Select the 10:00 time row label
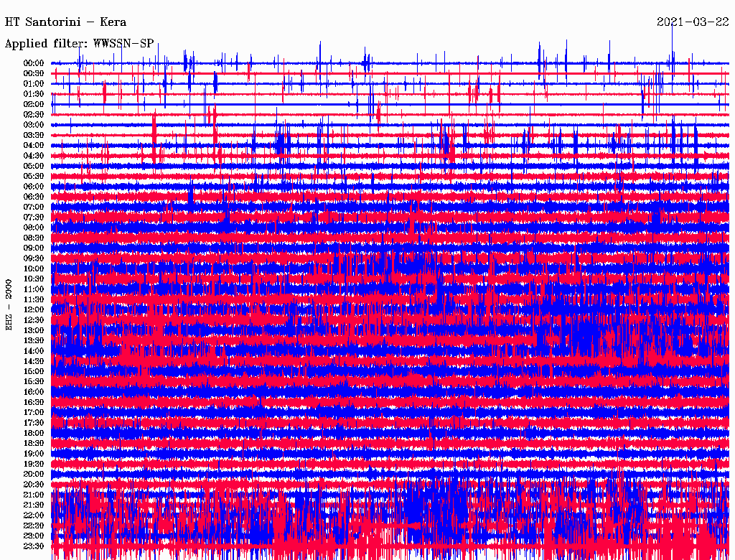This screenshot has height=560, width=735. 34,269
